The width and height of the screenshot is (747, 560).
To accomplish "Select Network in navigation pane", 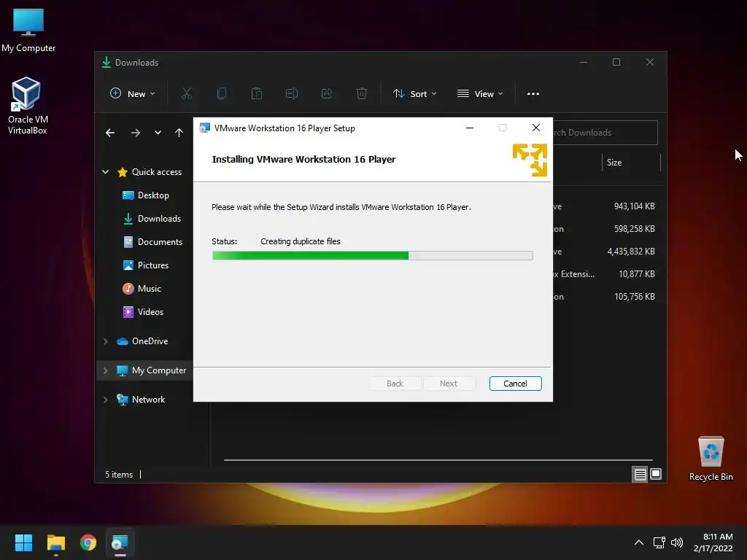I will (x=141, y=400).
